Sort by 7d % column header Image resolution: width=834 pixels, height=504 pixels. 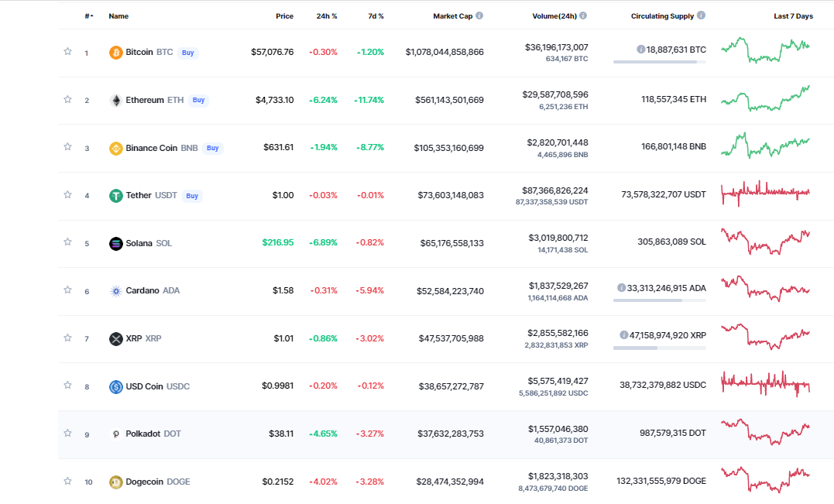(376, 16)
